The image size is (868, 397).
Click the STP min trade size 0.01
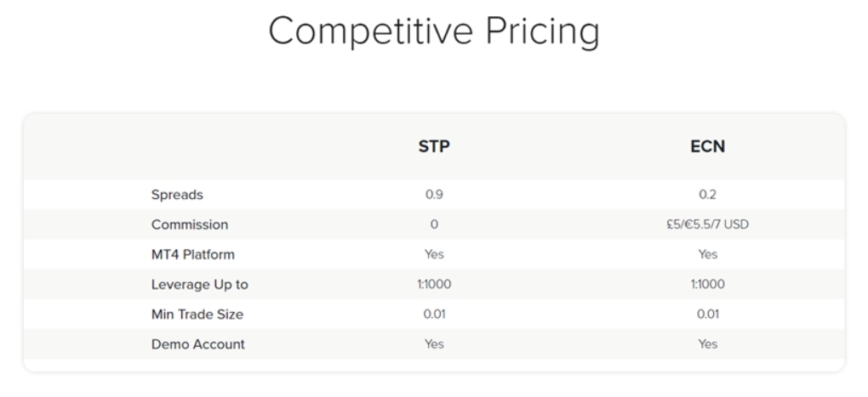click(x=434, y=315)
